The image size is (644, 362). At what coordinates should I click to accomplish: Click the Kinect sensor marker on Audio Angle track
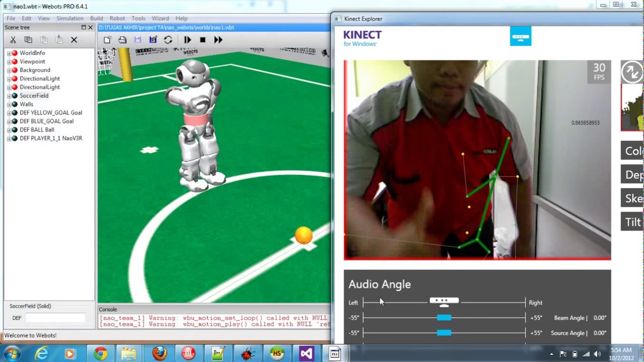(444, 302)
